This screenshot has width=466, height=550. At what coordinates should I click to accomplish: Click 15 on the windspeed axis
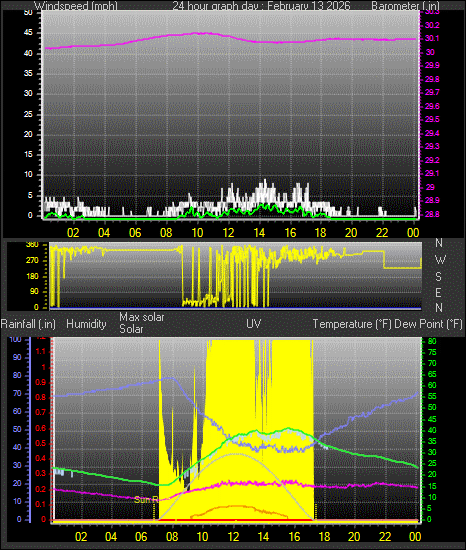click(x=28, y=154)
